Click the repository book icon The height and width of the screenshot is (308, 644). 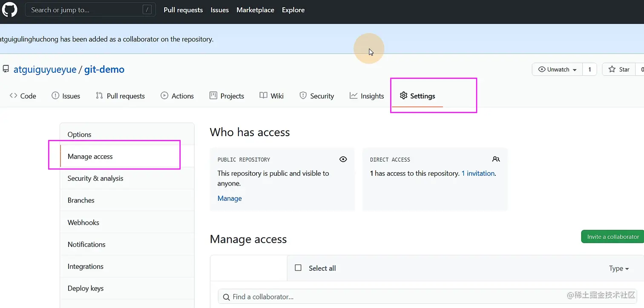[6, 69]
